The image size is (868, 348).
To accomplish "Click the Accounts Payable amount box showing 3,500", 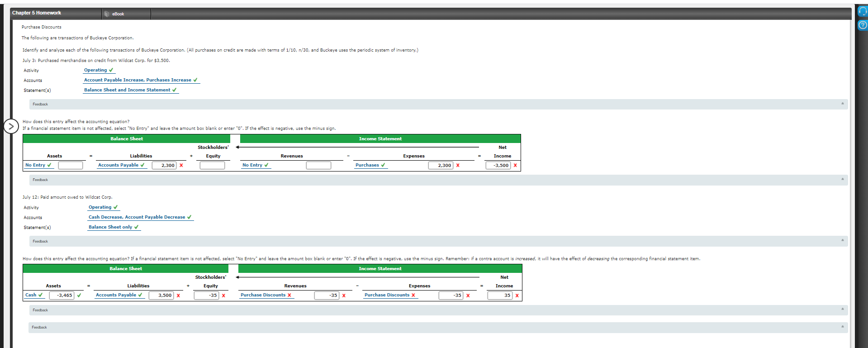I will [161, 295].
